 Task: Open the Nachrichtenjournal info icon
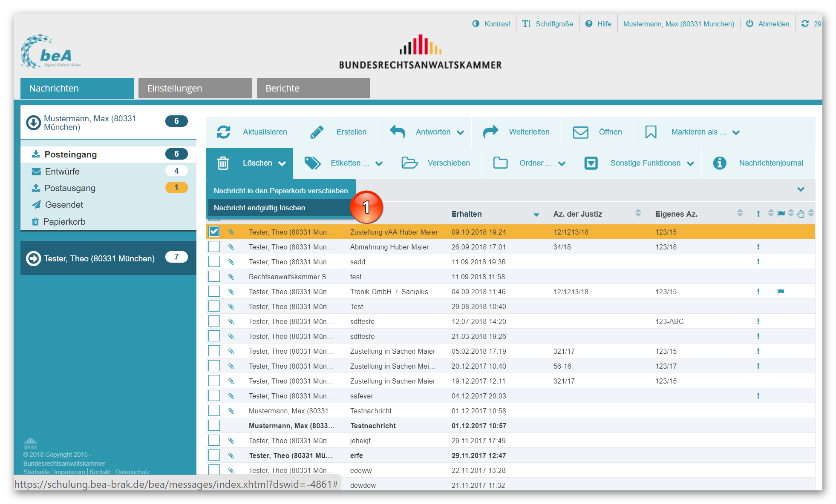tap(719, 163)
